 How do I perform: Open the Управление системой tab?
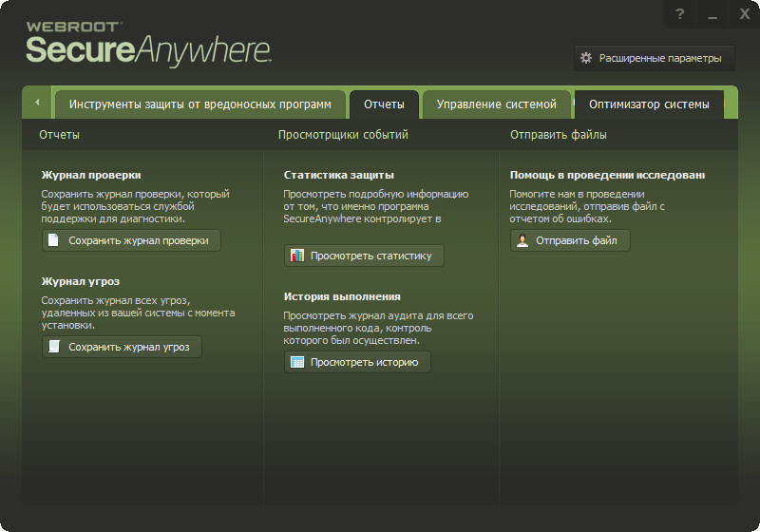[x=496, y=104]
